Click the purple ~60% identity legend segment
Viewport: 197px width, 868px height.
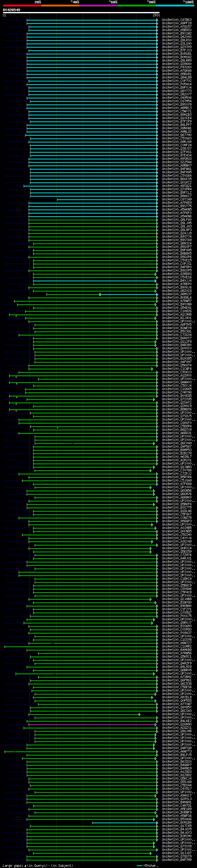[98, 6]
